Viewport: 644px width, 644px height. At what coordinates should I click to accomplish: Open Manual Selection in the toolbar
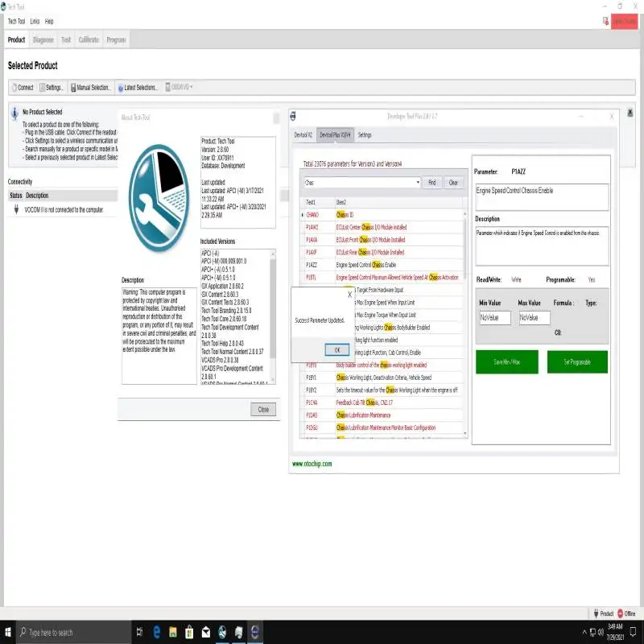point(90,88)
